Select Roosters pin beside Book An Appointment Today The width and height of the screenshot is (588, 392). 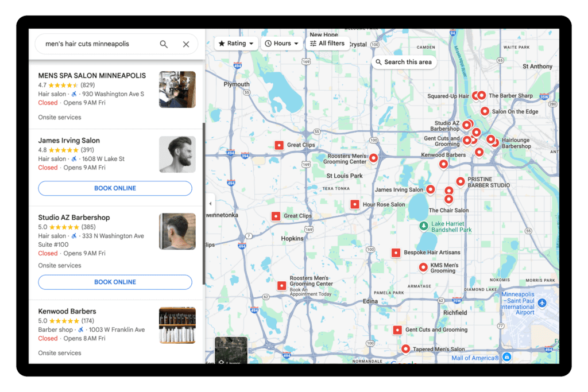(281, 286)
